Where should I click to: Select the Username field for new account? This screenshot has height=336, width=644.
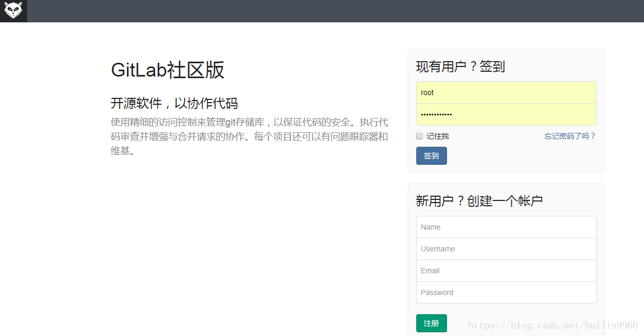point(506,249)
